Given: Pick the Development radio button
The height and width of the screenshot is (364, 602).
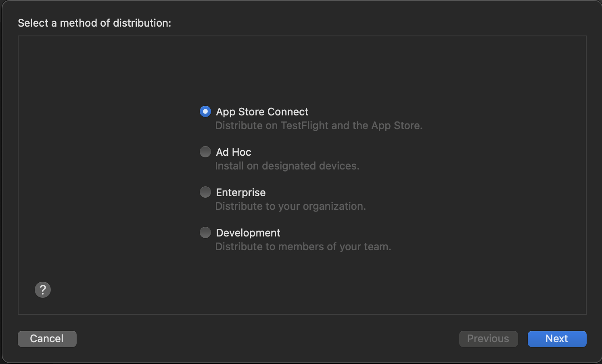Looking at the screenshot, I should [205, 232].
